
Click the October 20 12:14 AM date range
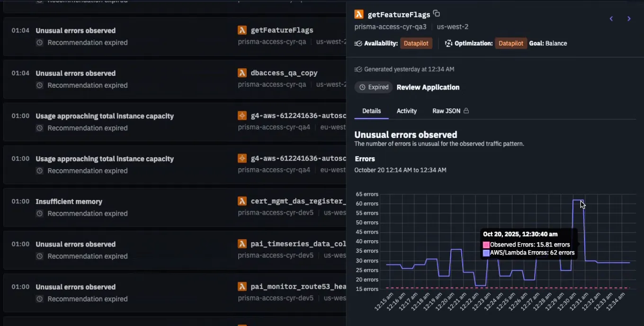pos(400,170)
